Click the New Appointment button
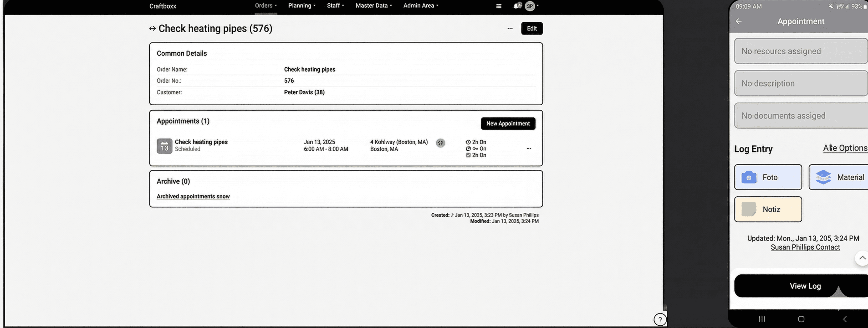868x328 pixels. pos(508,124)
